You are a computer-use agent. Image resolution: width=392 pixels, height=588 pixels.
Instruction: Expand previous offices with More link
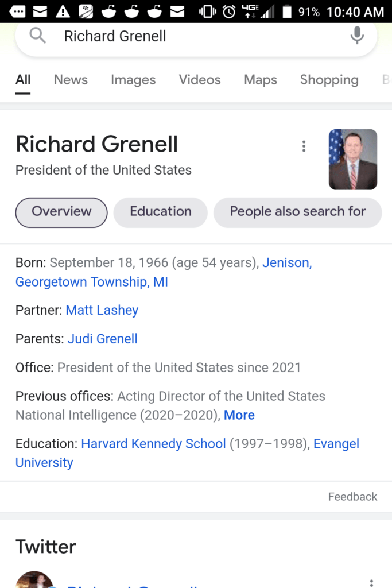[x=239, y=415]
